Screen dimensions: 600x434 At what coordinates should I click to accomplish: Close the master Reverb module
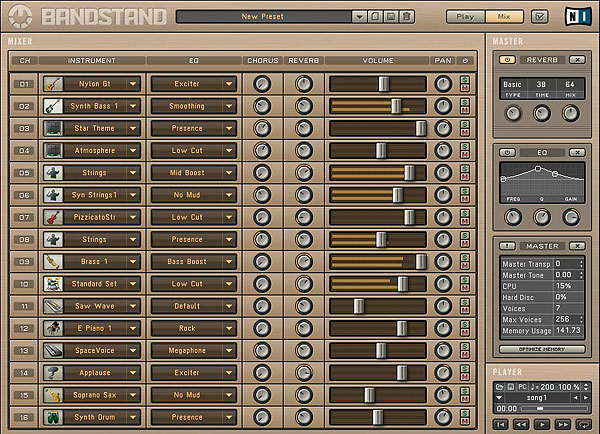pyautogui.click(x=577, y=60)
